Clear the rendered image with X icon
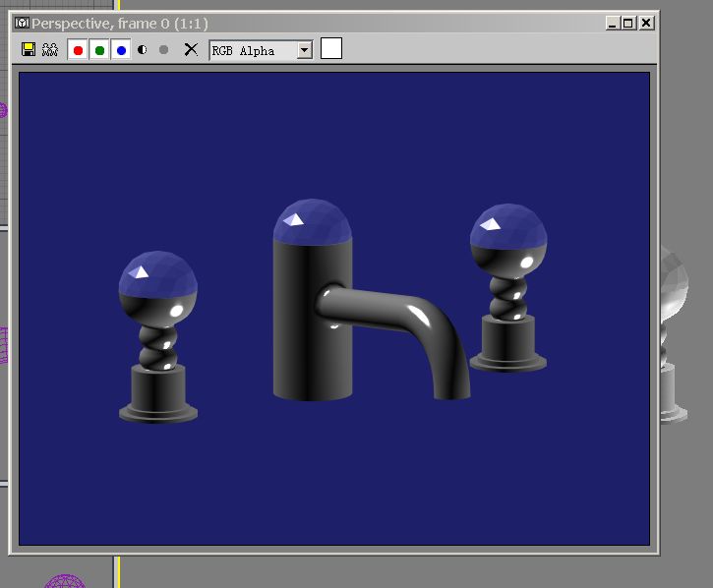 pos(191,49)
